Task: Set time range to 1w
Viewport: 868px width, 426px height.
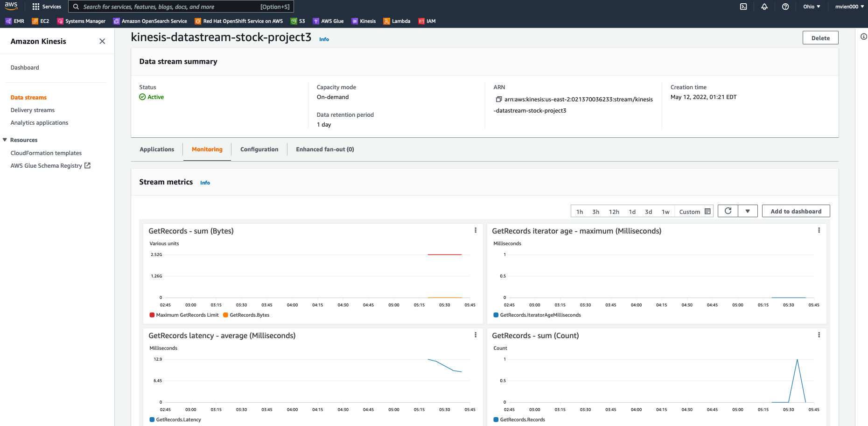Action: (665, 212)
